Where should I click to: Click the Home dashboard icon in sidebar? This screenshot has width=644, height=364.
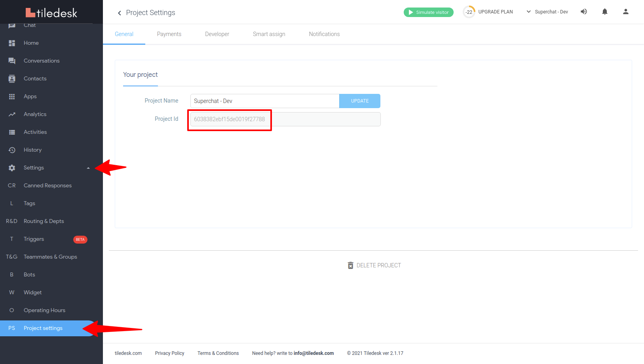click(12, 43)
